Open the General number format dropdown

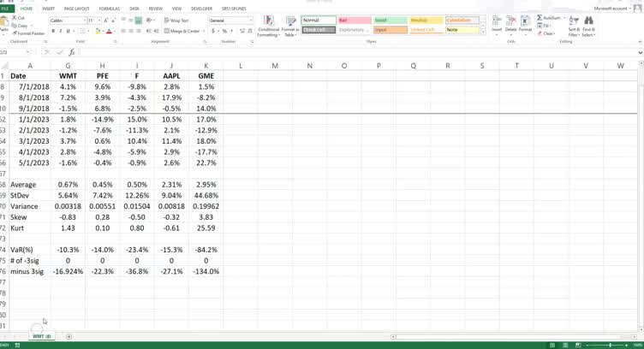point(251,21)
